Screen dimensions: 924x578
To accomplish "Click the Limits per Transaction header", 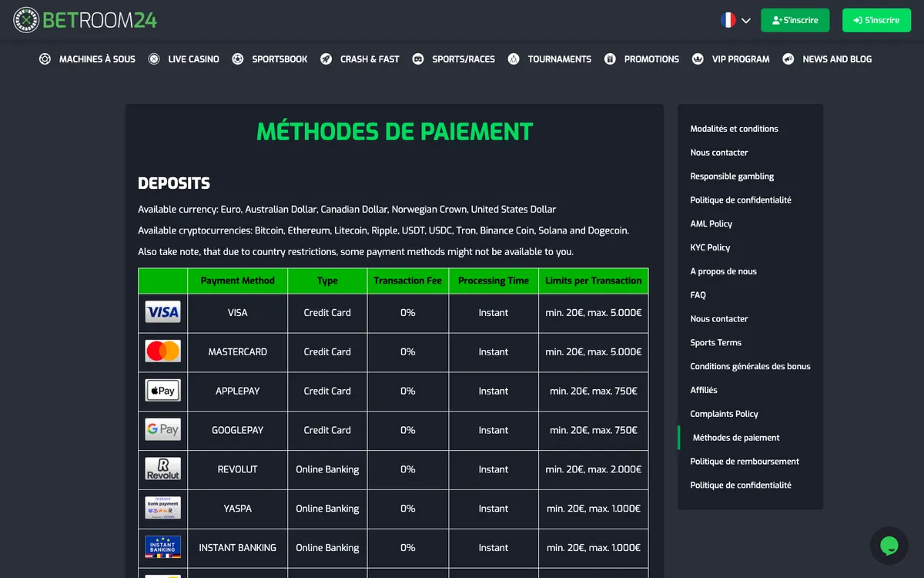I will (593, 281).
